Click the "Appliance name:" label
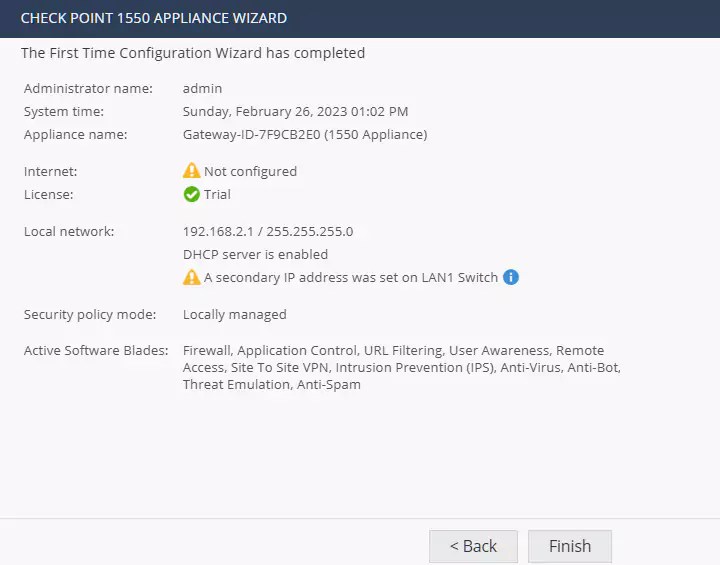Viewport: 720px width, 565px height. tap(76, 135)
